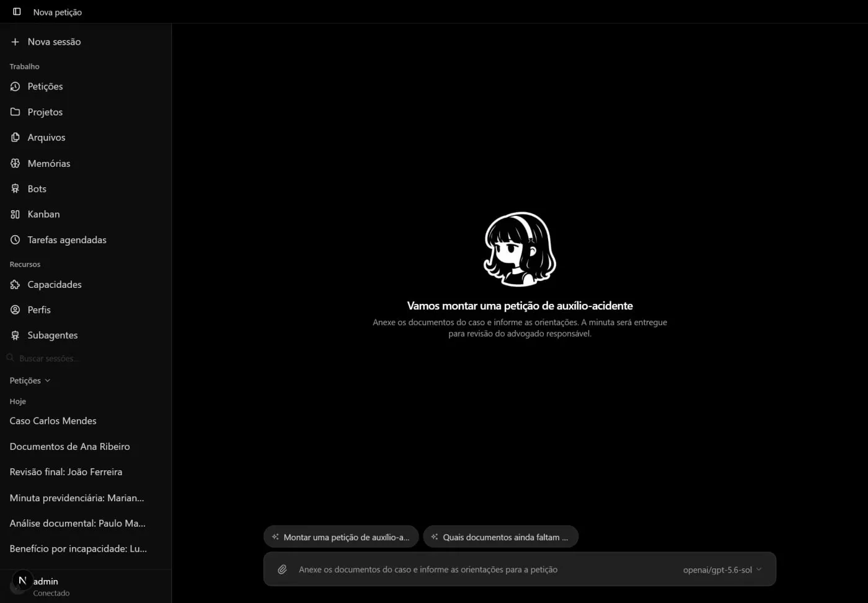Image resolution: width=868 pixels, height=603 pixels.
Task: Click the Perfis user icon
Action: 15,310
